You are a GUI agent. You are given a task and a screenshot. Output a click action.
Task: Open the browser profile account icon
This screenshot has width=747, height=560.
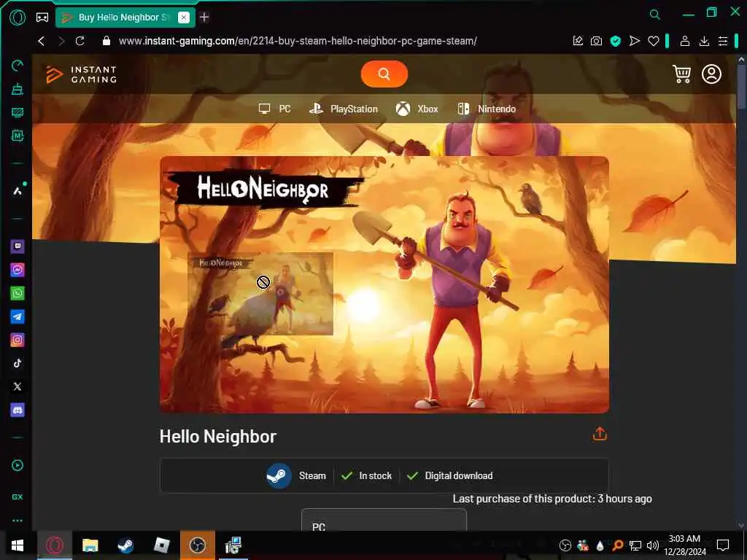684,41
